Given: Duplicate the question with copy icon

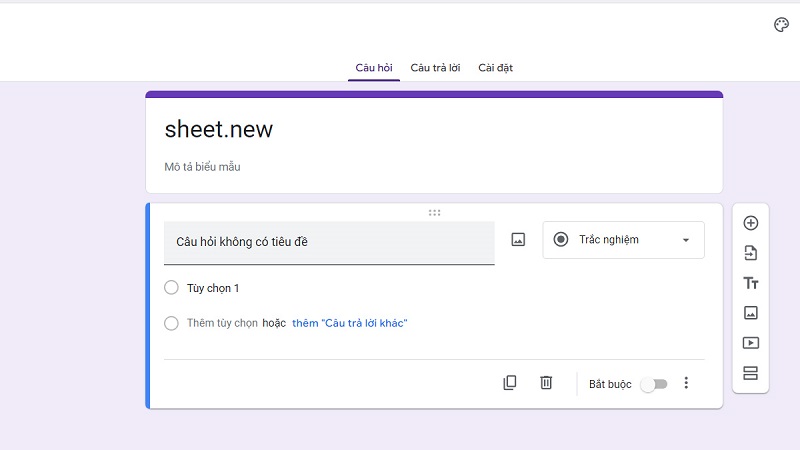Looking at the screenshot, I should click(510, 383).
